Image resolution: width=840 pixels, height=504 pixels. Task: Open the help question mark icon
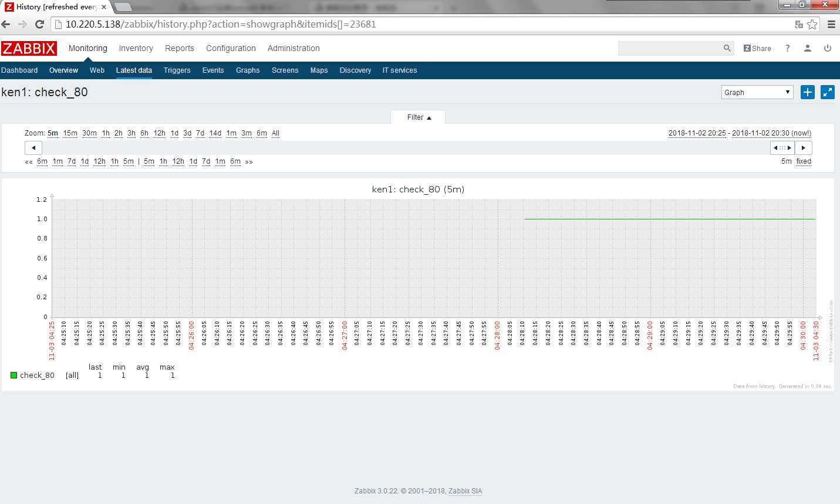tap(788, 48)
